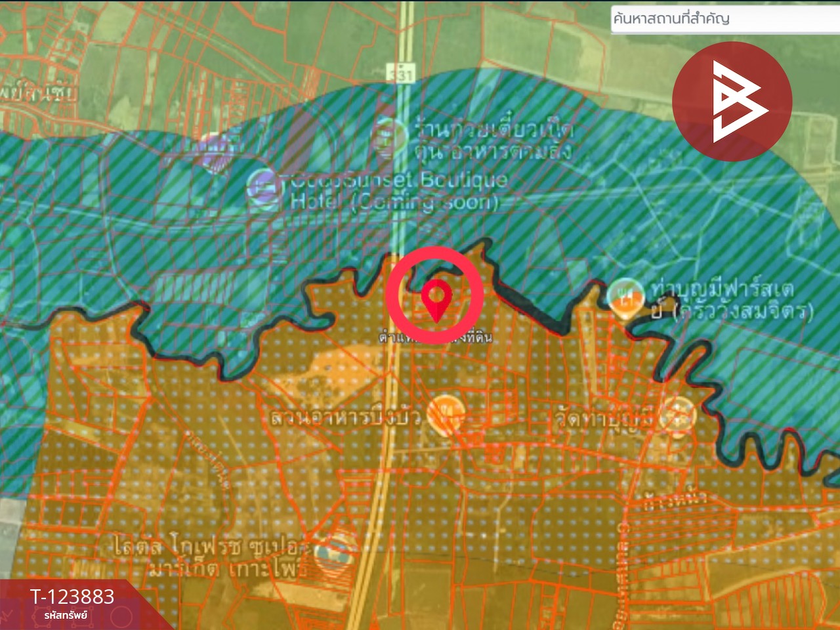Click the วัดท่าบุญมี temple name label
This screenshot has width=840, height=630.
click(604, 418)
